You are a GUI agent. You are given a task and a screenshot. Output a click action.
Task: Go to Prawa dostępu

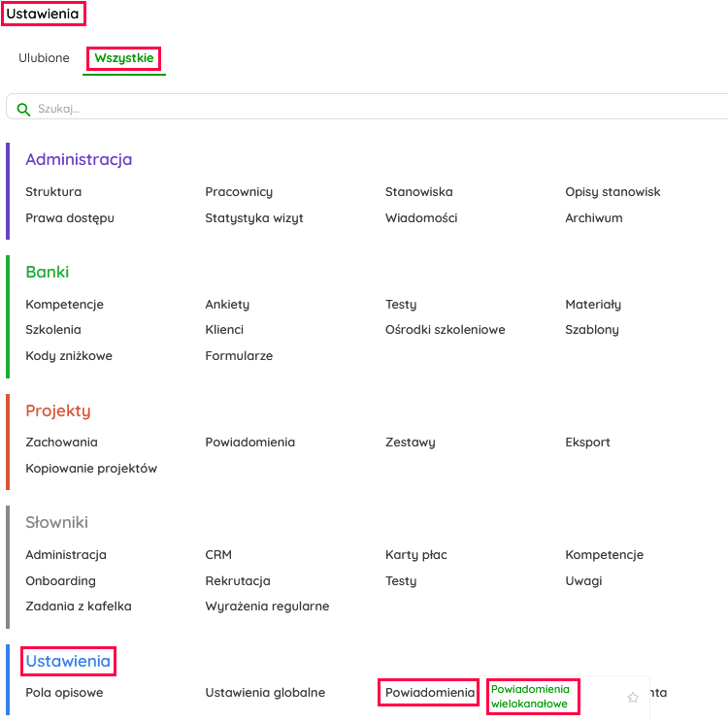click(x=70, y=218)
